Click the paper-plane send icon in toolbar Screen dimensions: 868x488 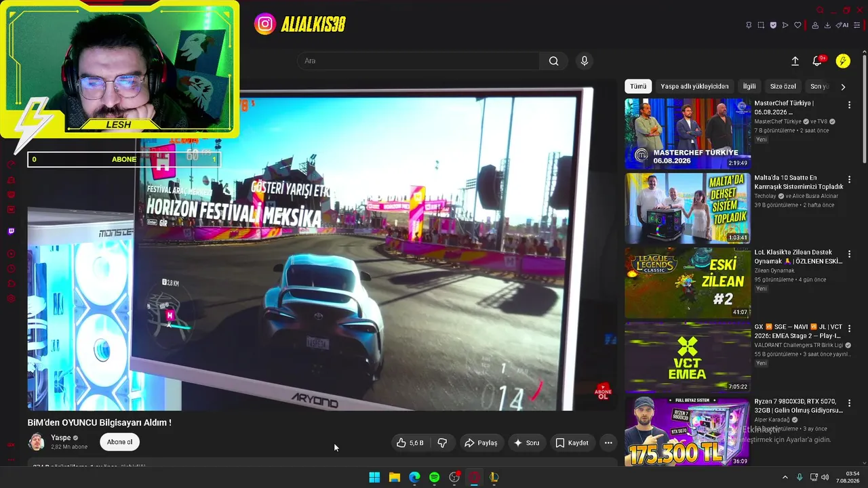785,25
